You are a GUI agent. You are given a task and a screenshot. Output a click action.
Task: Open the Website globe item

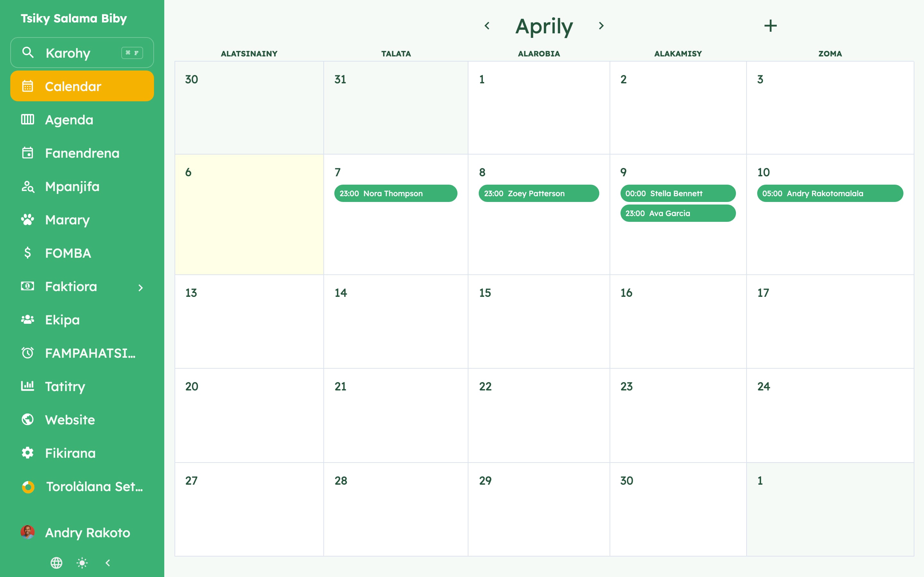pyautogui.click(x=82, y=420)
